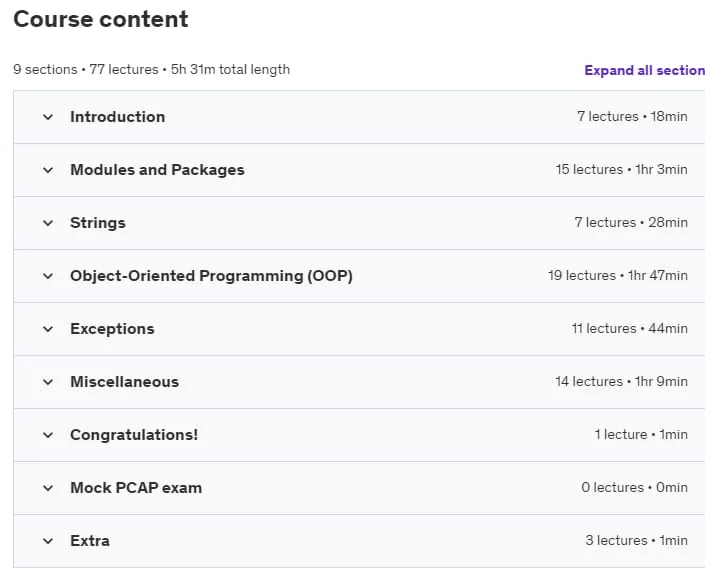This screenshot has height=568, width=705.
Task: Expand the Miscellaneous section chevron
Action: pyautogui.click(x=48, y=382)
